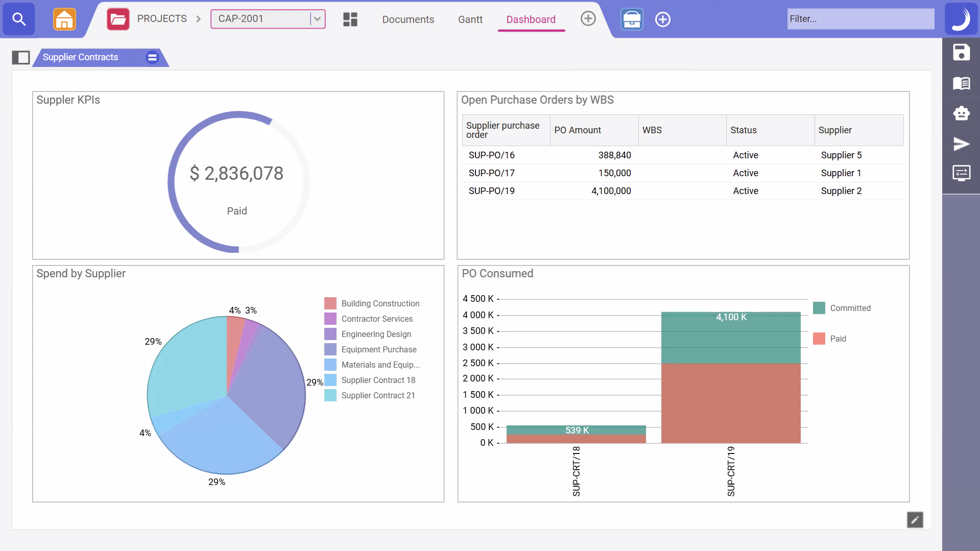
Task: Click the red Projects folder icon
Action: pyautogui.click(x=118, y=19)
